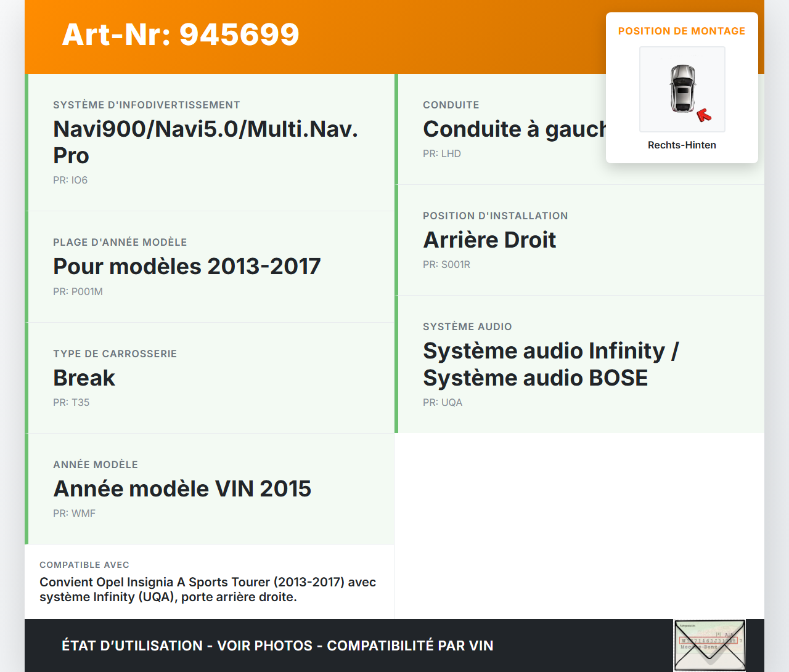Click the "POSITION DE MONTAGE" title

(682, 31)
